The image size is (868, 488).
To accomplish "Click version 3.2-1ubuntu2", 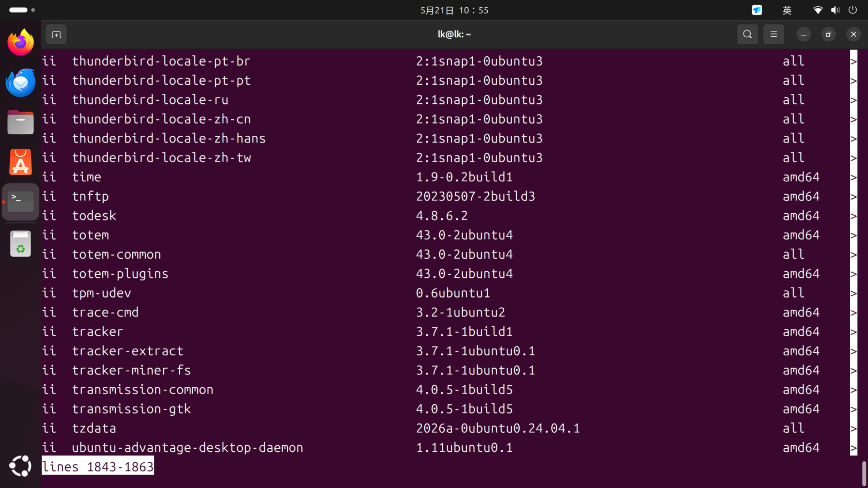I will (460, 312).
